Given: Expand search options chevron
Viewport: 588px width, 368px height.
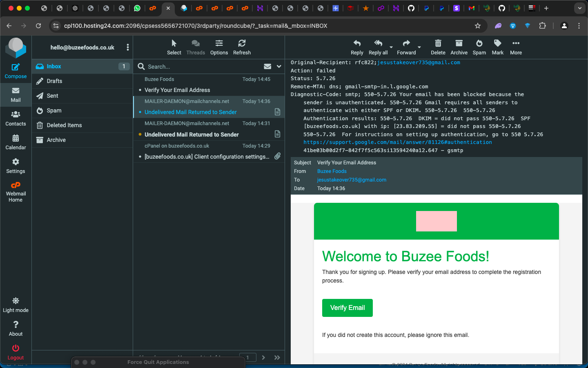Looking at the screenshot, I should point(279,67).
